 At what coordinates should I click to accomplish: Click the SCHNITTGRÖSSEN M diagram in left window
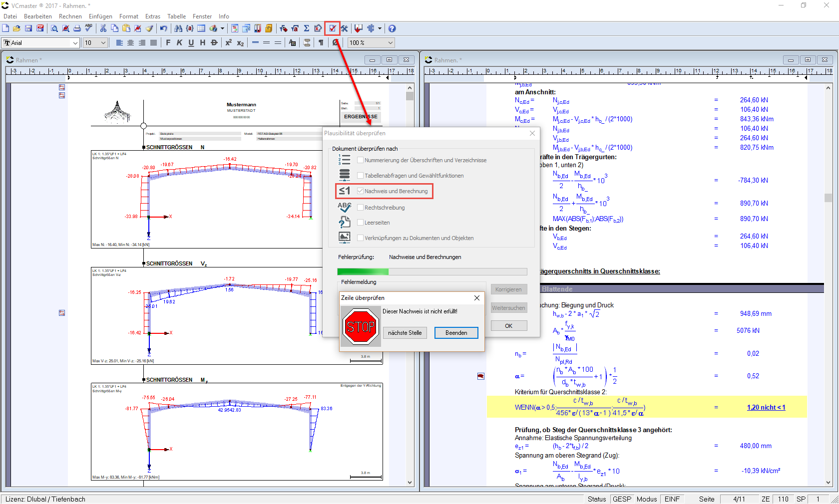click(x=237, y=431)
